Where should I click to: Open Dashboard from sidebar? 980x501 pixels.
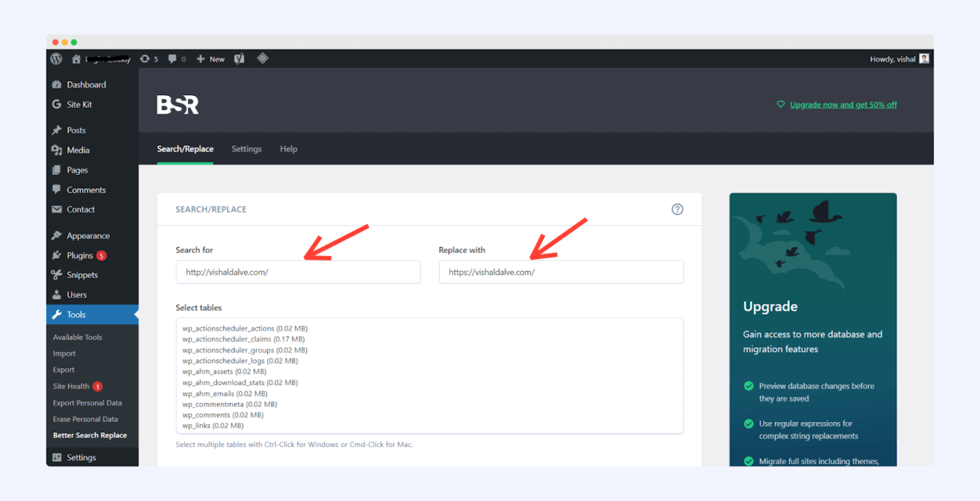86,85
